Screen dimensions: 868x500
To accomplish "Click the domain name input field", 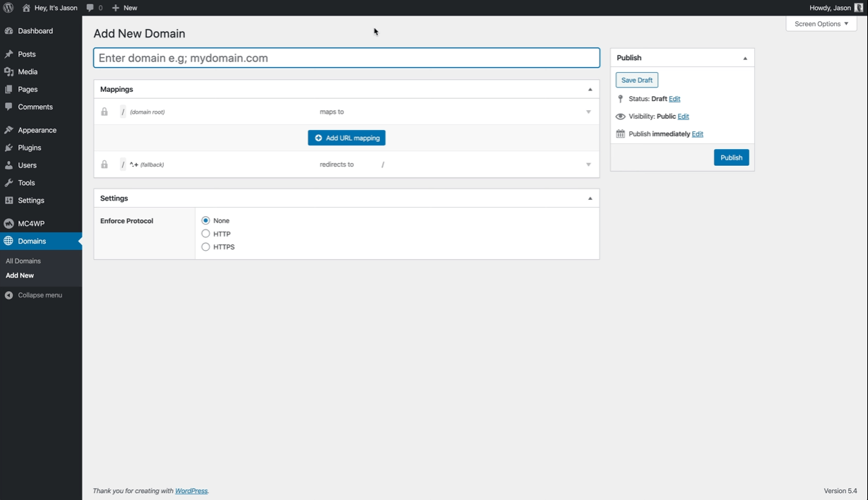I will tap(346, 57).
